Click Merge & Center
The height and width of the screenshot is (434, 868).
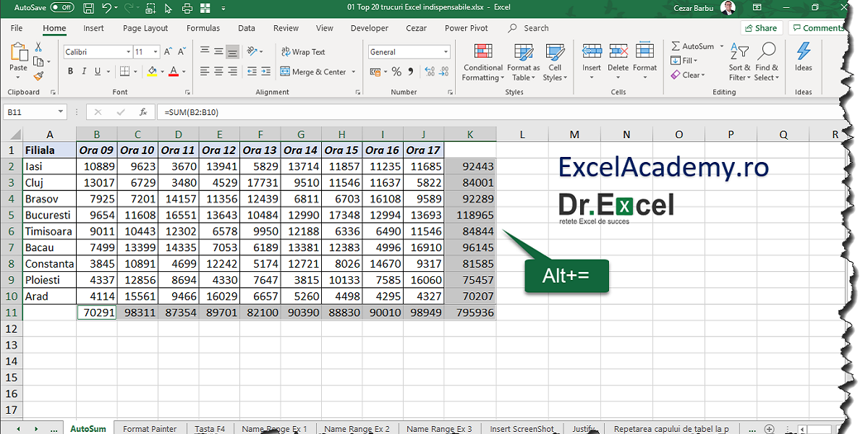[x=313, y=72]
